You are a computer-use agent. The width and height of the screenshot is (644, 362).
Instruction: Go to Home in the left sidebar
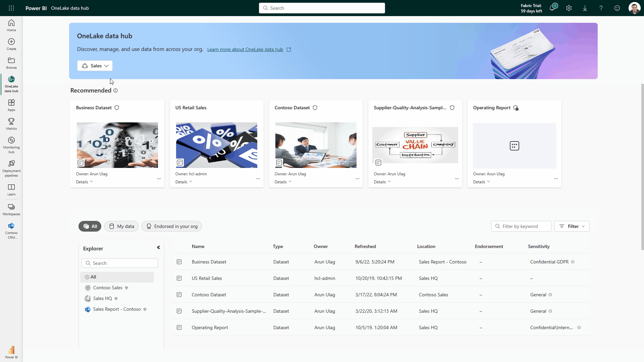11,25
